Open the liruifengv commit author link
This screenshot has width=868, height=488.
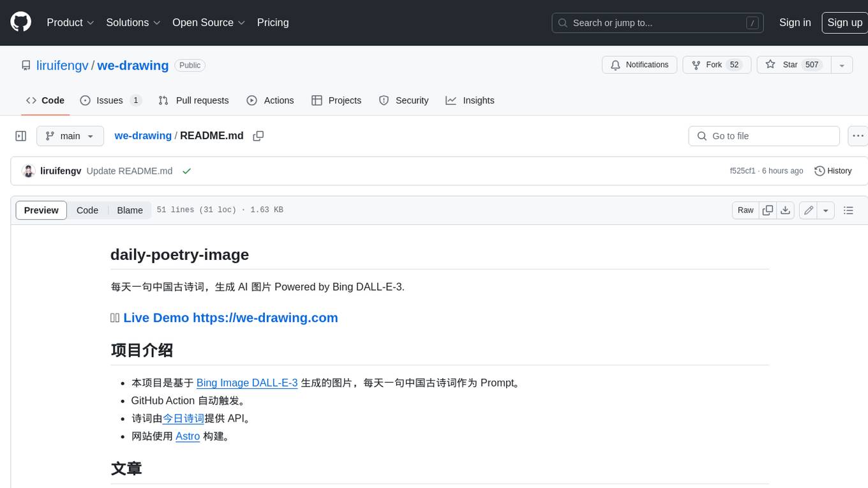[61, 171]
